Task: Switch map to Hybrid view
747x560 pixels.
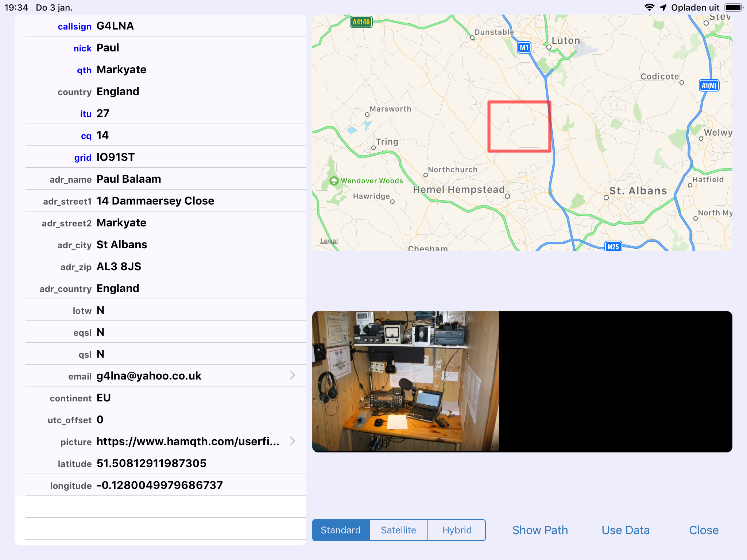Action: point(457,530)
